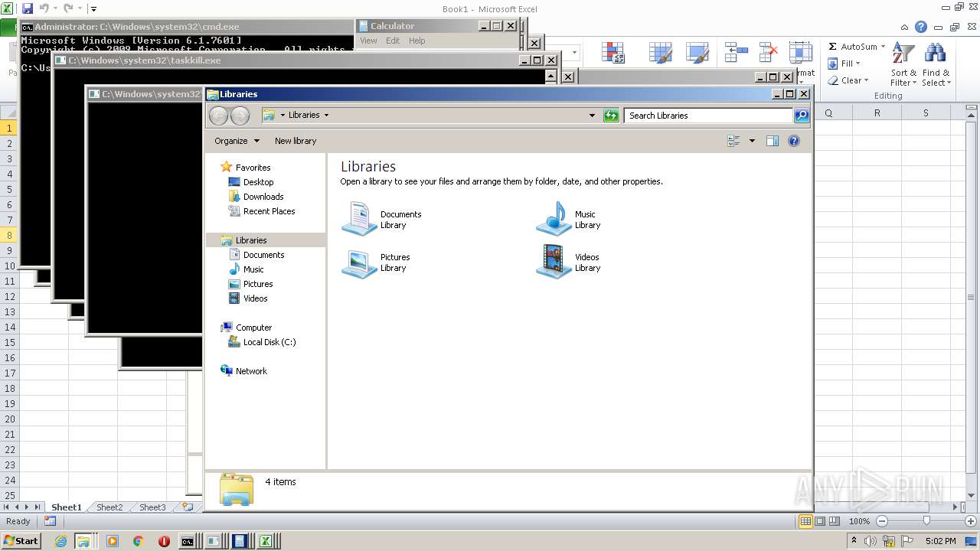Viewport: 980px width, 551px height.
Task: Click Excel zoom out minus button
Action: [x=881, y=521]
